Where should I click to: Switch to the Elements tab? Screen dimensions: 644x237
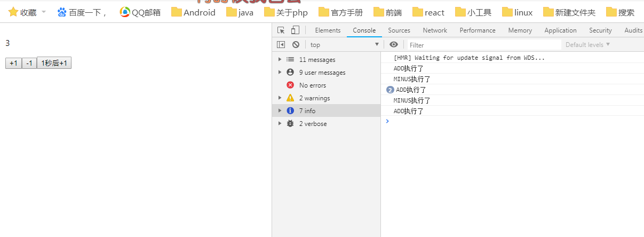coord(328,30)
